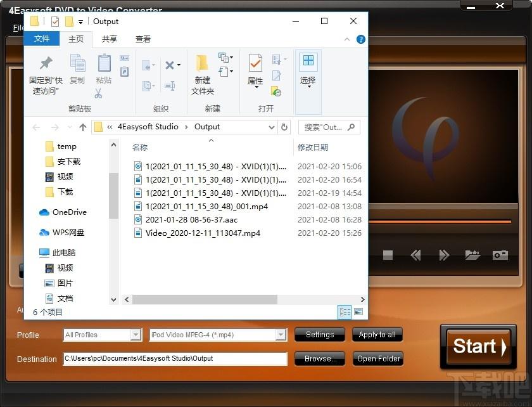Take a snapshot with camera icon
Screen dimensions: 532x407
click(500, 255)
